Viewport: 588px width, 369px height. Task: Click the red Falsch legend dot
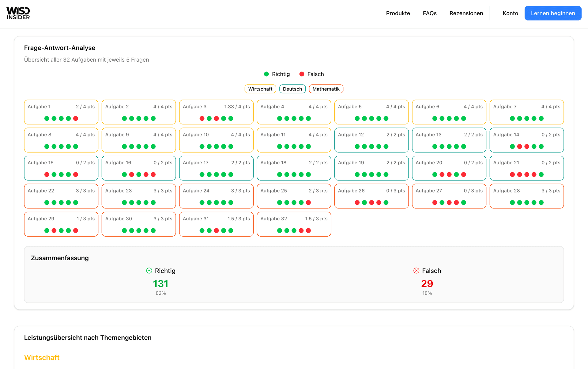coord(302,74)
